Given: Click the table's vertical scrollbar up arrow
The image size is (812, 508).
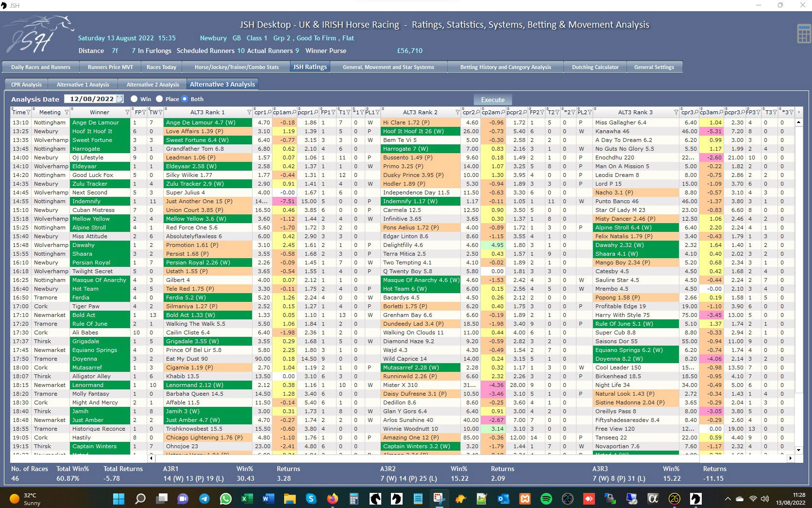Looking at the screenshot, I should tap(799, 123).
